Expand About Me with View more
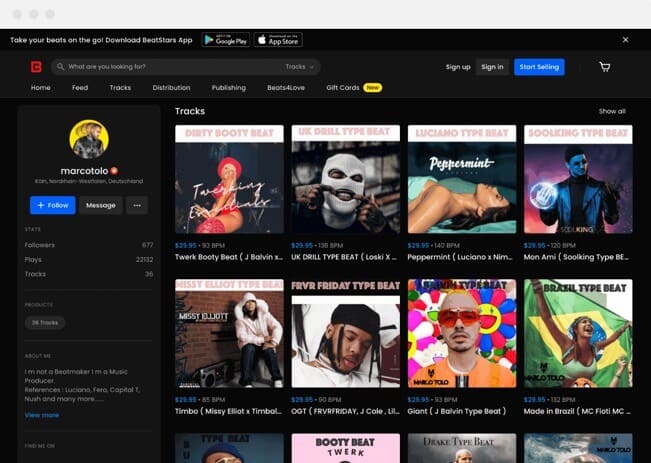This screenshot has width=651, height=463. click(42, 414)
